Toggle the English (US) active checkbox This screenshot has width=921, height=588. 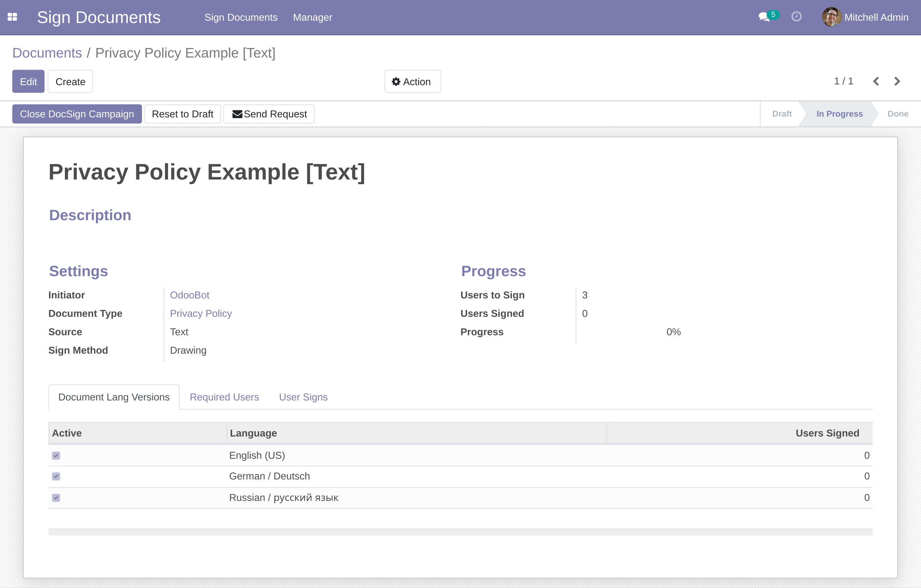[56, 456]
